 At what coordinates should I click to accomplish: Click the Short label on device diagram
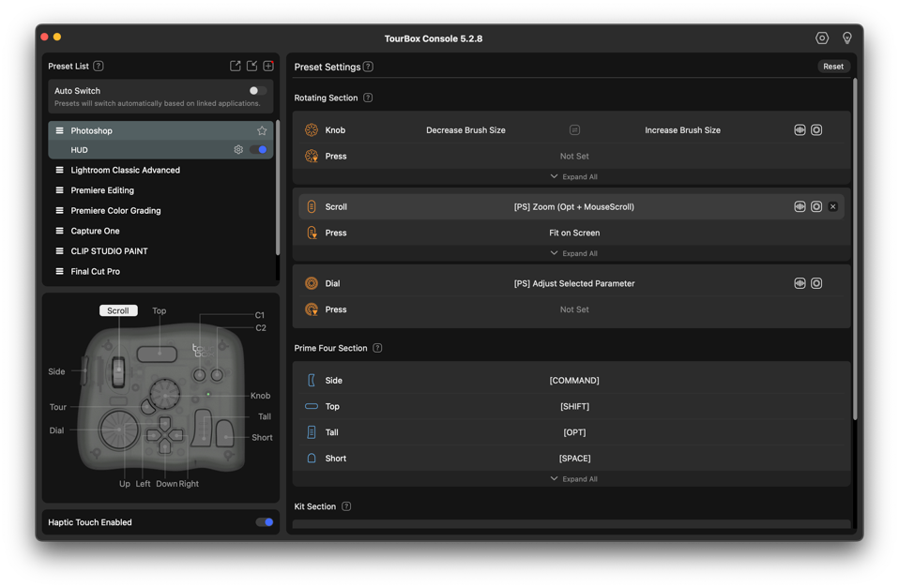click(262, 437)
